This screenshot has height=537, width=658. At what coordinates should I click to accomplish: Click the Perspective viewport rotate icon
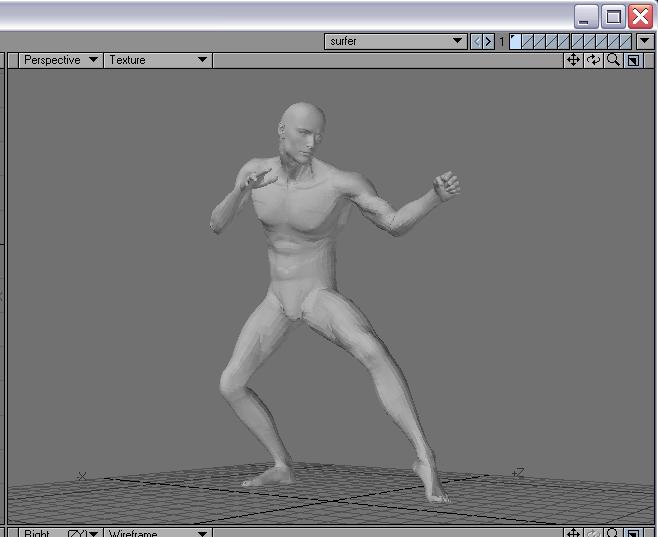point(593,60)
